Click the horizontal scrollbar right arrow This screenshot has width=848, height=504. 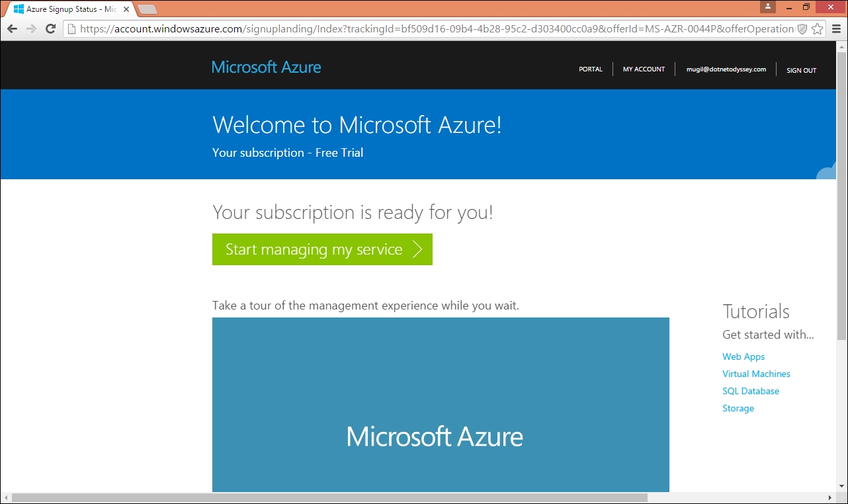tap(831, 497)
